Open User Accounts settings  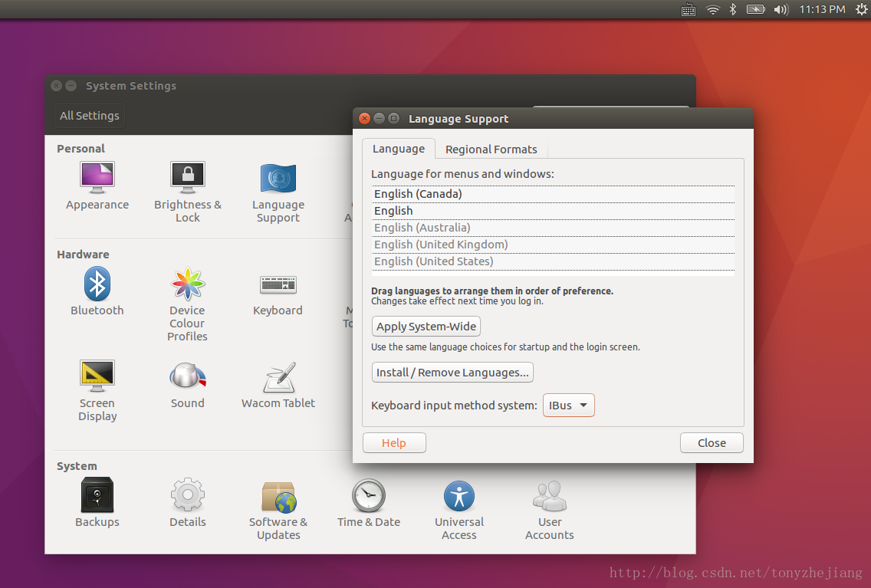coord(550,511)
